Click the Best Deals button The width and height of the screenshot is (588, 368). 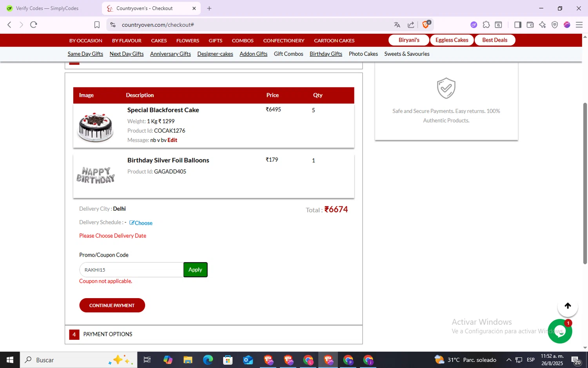(495, 40)
